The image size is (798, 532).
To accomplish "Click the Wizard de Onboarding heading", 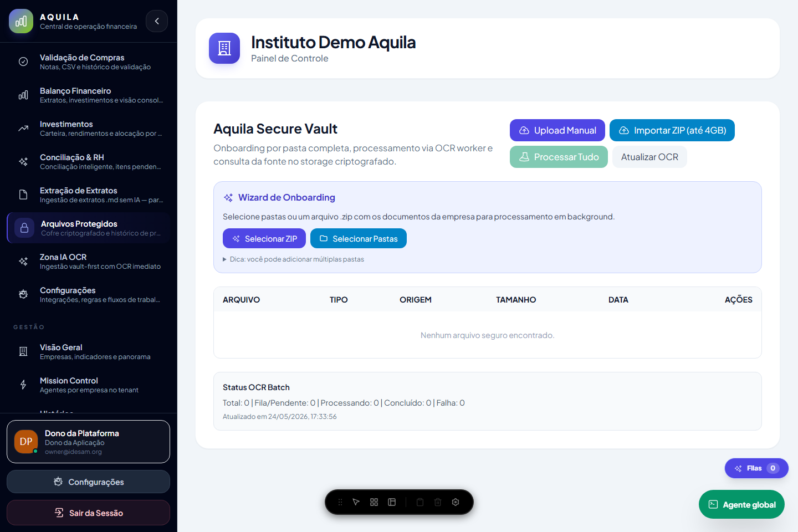I will pos(287,197).
